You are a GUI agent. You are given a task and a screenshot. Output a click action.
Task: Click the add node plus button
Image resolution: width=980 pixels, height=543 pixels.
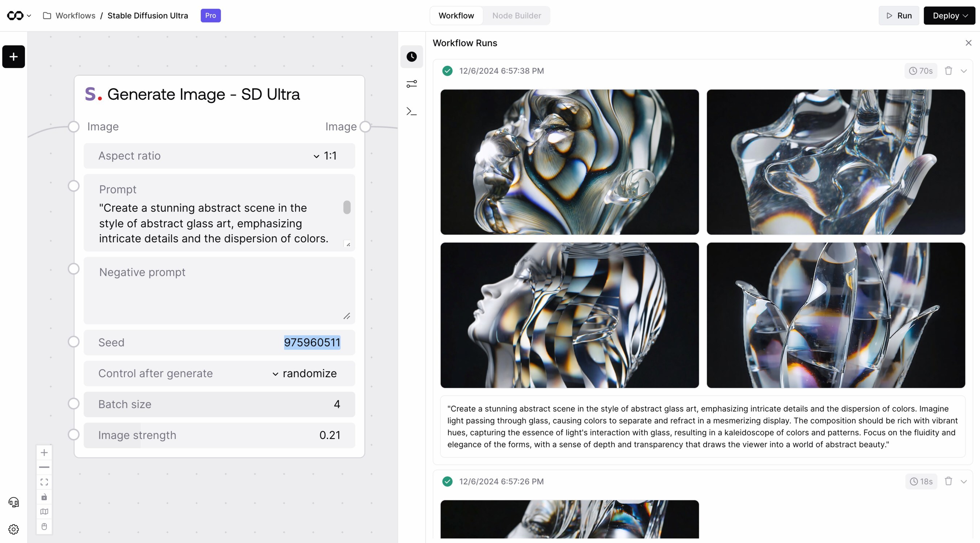tap(14, 57)
